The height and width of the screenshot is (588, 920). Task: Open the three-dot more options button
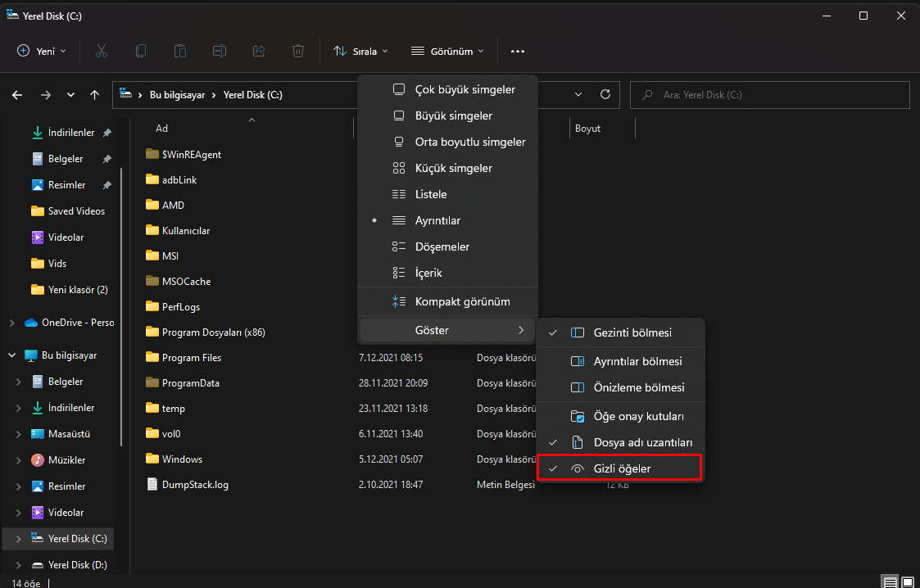pyautogui.click(x=517, y=51)
